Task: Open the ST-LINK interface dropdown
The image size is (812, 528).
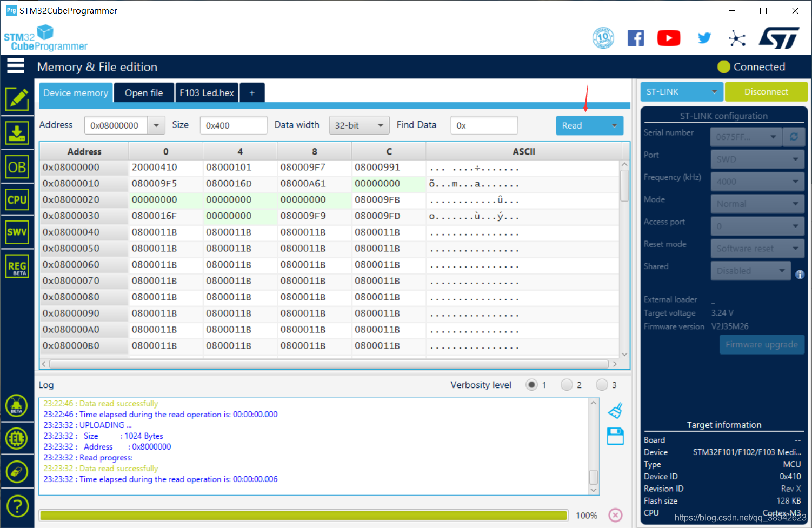Action: tap(681, 92)
